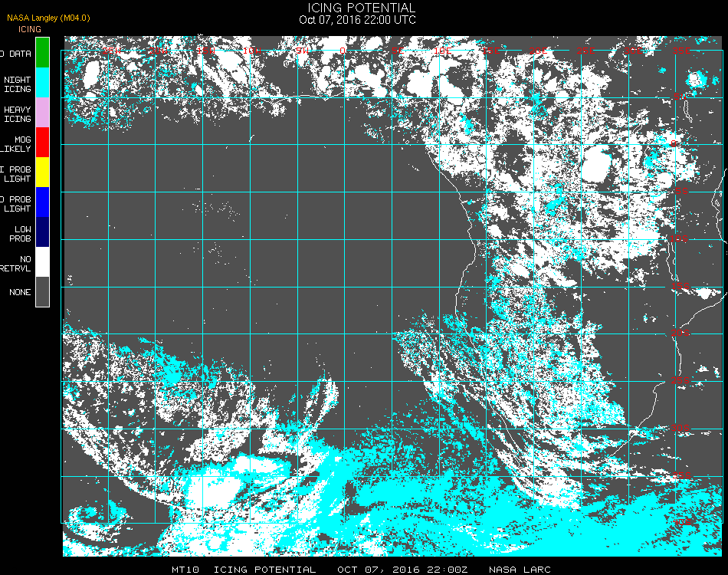Click the 5W longitude label
The image size is (728, 575).
pos(302,50)
